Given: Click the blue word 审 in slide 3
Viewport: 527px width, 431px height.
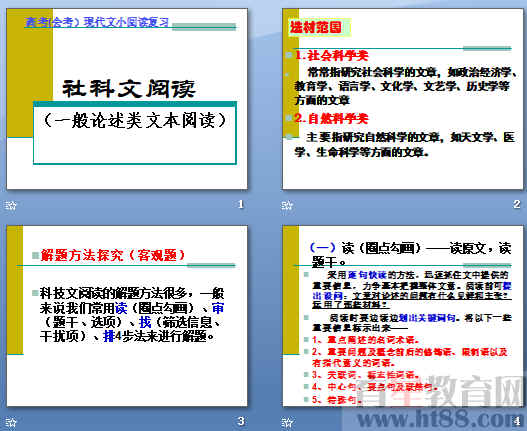Looking at the screenshot, I should [x=218, y=308].
